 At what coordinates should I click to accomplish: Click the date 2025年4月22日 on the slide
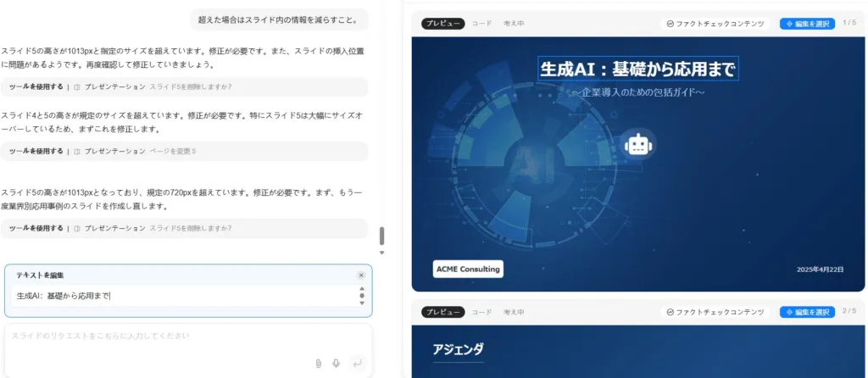(820, 270)
